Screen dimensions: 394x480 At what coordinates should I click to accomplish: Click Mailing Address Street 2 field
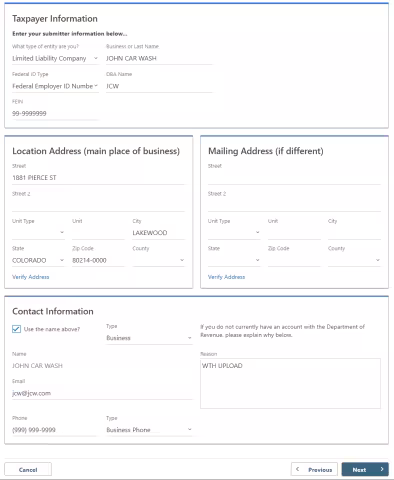coord(294,205)
